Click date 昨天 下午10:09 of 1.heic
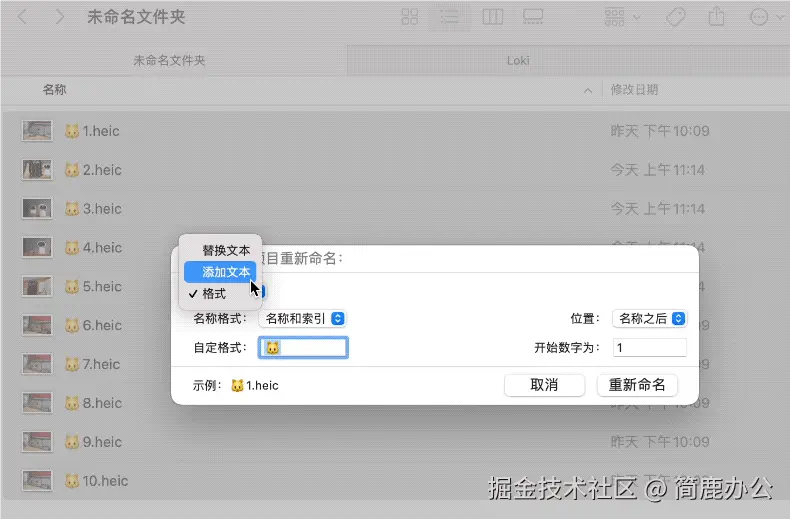The height and width of the screenshot is (519, 790). (x=660, y=131)
